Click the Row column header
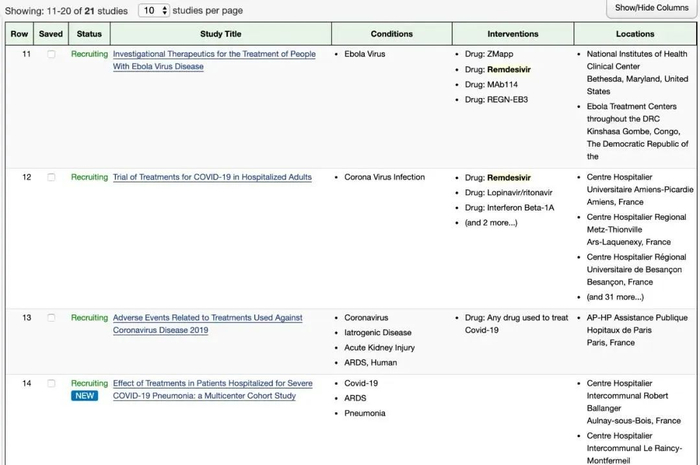The width and height of the screenshot is (700, 465). point(19,34)
